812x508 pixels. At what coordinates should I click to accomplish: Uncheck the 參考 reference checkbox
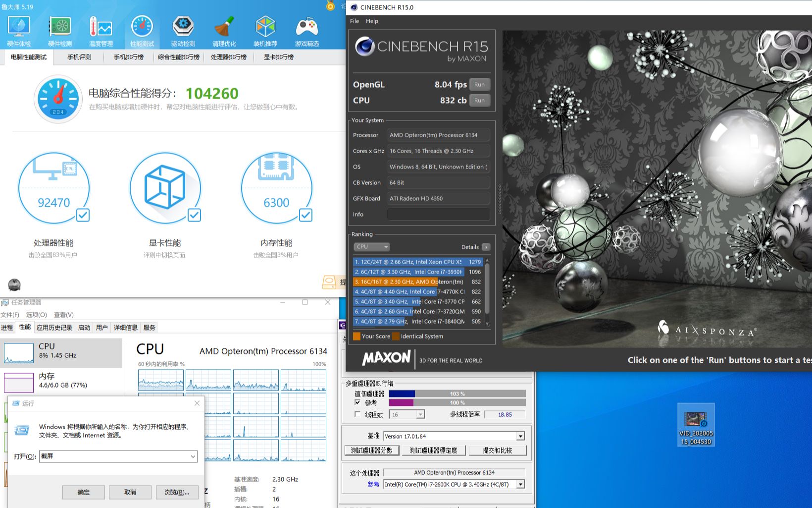[357, 402]
